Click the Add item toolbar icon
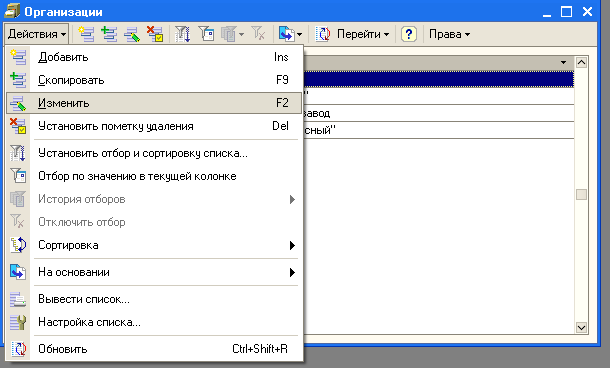This screenshot has width=610, height=368. tap(86, 34)
